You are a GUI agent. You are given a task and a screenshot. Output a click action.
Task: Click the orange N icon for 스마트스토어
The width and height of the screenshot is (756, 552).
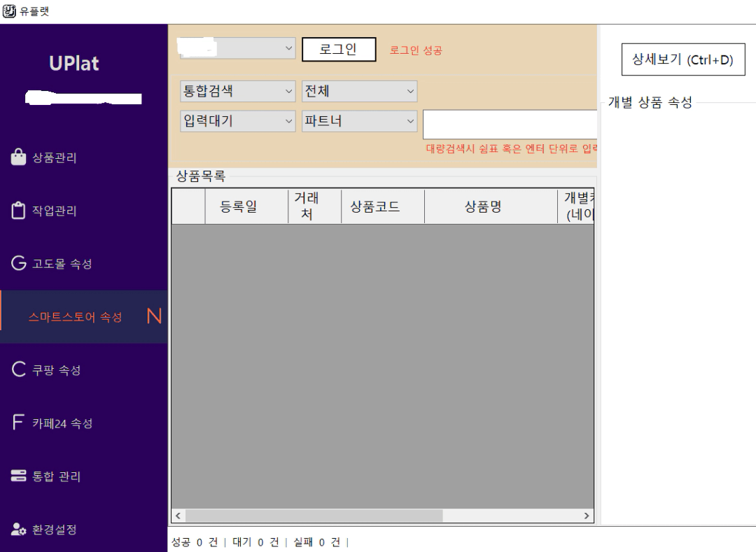pos(154,316)
